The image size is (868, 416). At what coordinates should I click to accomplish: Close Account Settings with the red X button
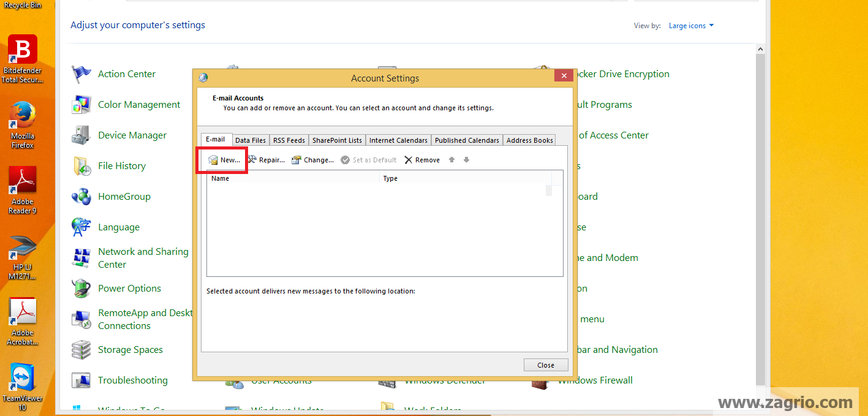564,76
